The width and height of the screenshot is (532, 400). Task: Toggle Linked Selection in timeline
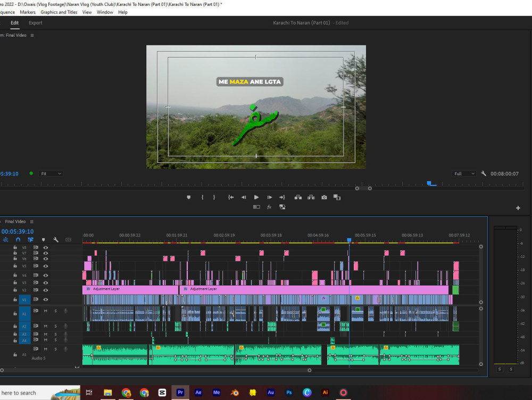coord(30,240)
